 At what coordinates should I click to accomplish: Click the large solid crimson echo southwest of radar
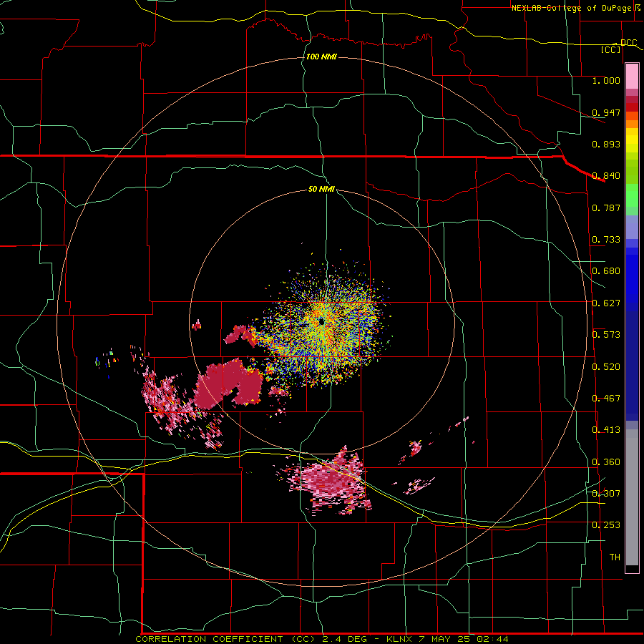[228, 384]
